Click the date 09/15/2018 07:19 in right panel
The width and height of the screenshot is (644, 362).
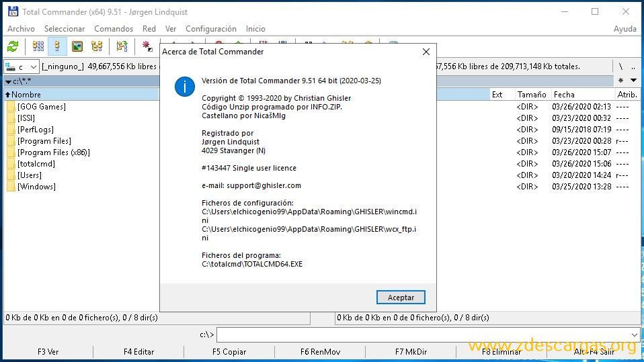[x=581, y=130]
